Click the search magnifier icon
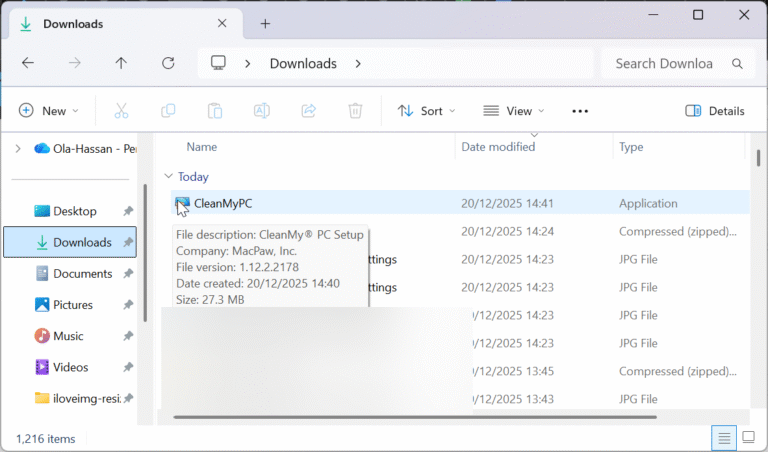Viewport: 768px width, 452px height. pos(737,64)
